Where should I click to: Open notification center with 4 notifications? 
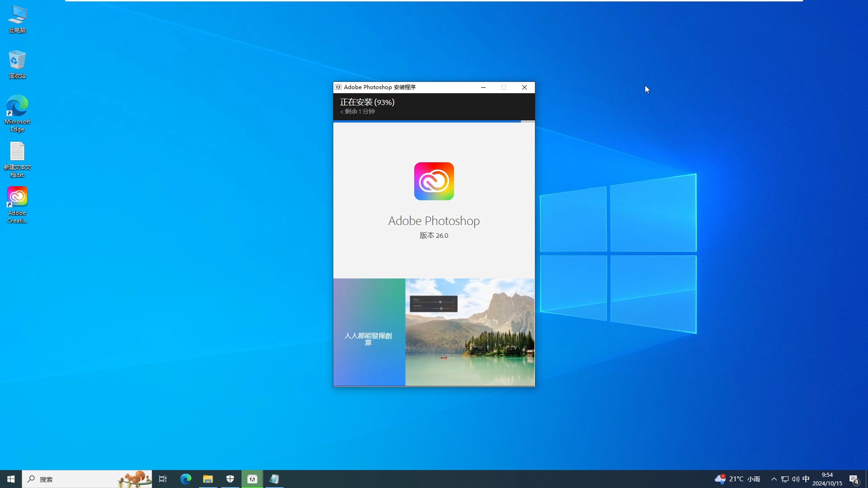(854, 479)
